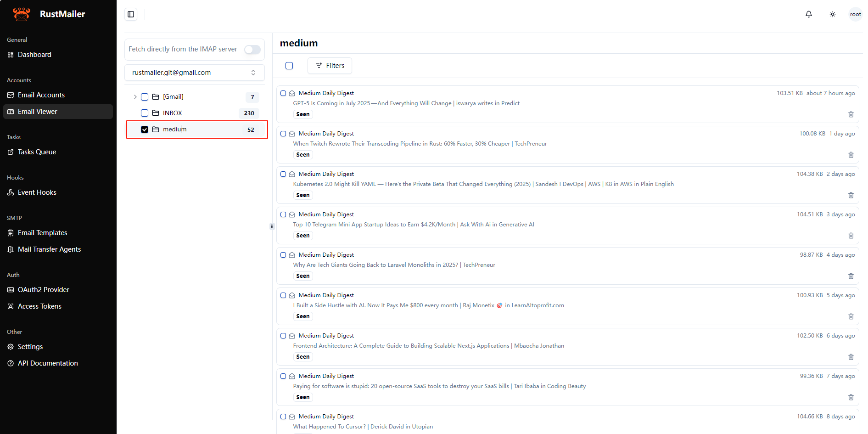Go to Email Accounts
The height and width of the screenshot is (434, 868).
point(58,95)
